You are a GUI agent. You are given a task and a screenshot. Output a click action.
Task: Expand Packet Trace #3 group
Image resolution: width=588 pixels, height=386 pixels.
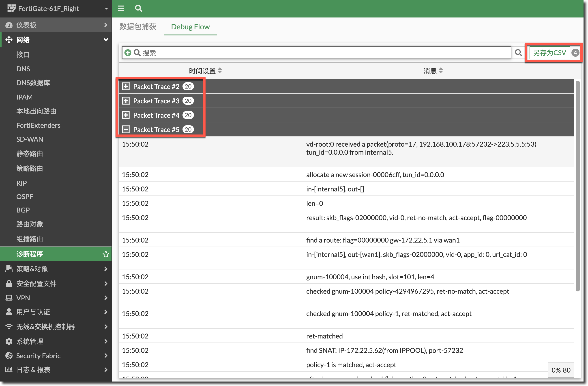point(126,101)
